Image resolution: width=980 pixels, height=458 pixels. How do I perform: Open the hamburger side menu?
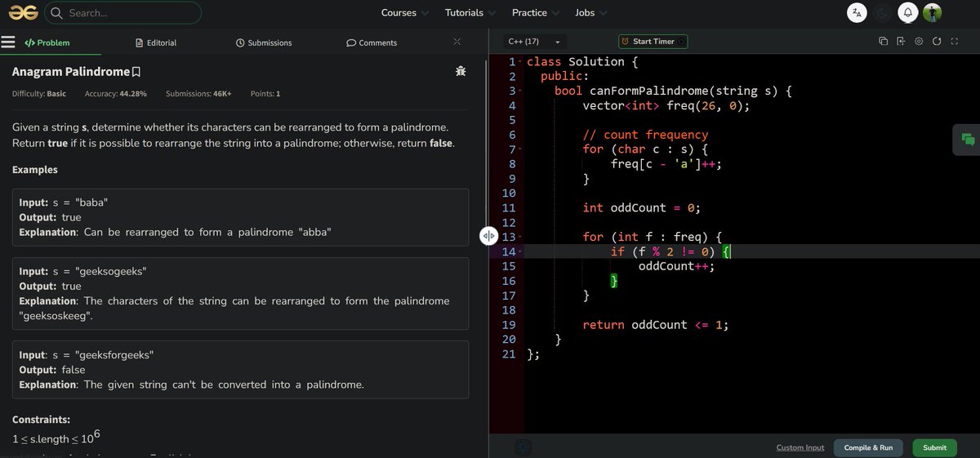point(9,42)
